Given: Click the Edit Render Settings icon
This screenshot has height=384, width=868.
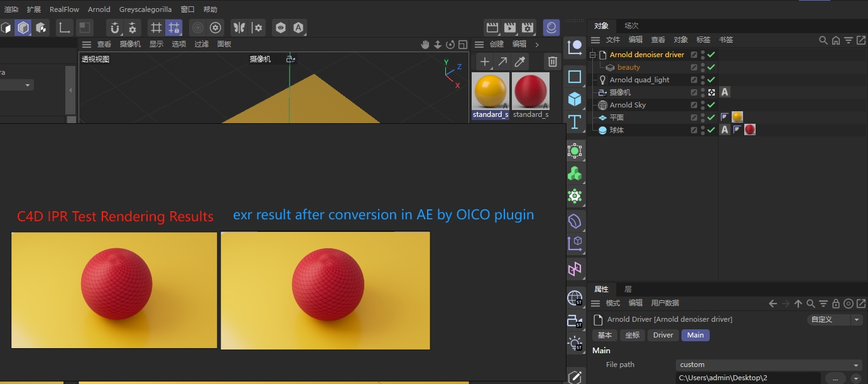Looking at the screenshot, I should (528, 28).
